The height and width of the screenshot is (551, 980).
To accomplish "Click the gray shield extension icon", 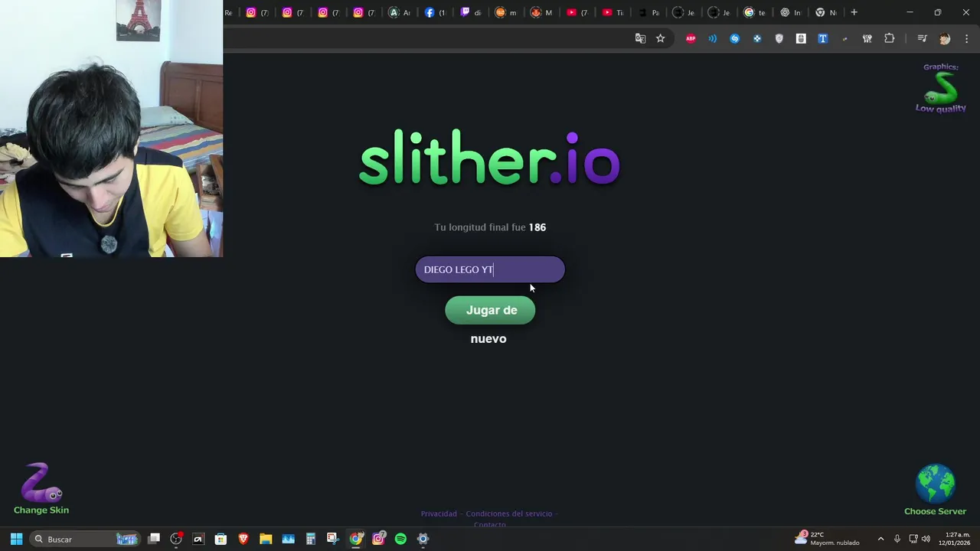I will (x=779, y=38).
